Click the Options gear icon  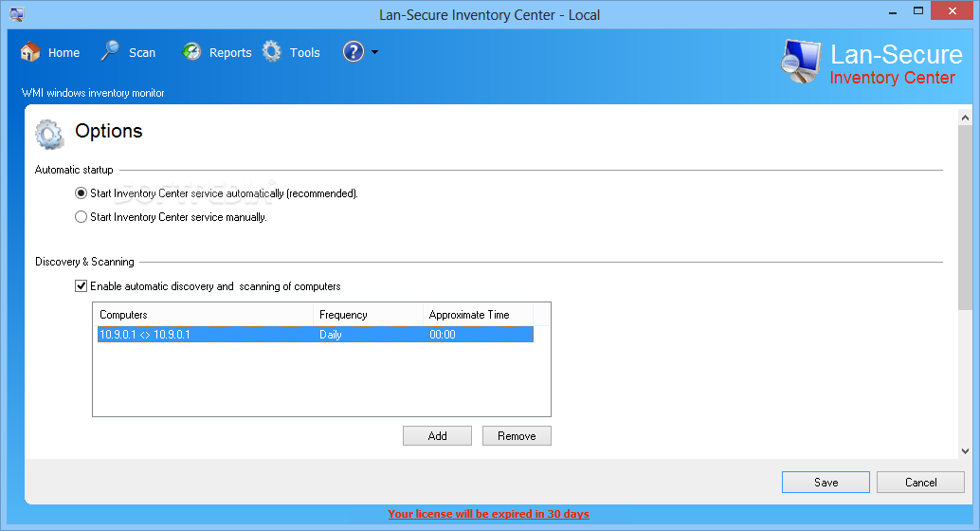click(49, 134)
